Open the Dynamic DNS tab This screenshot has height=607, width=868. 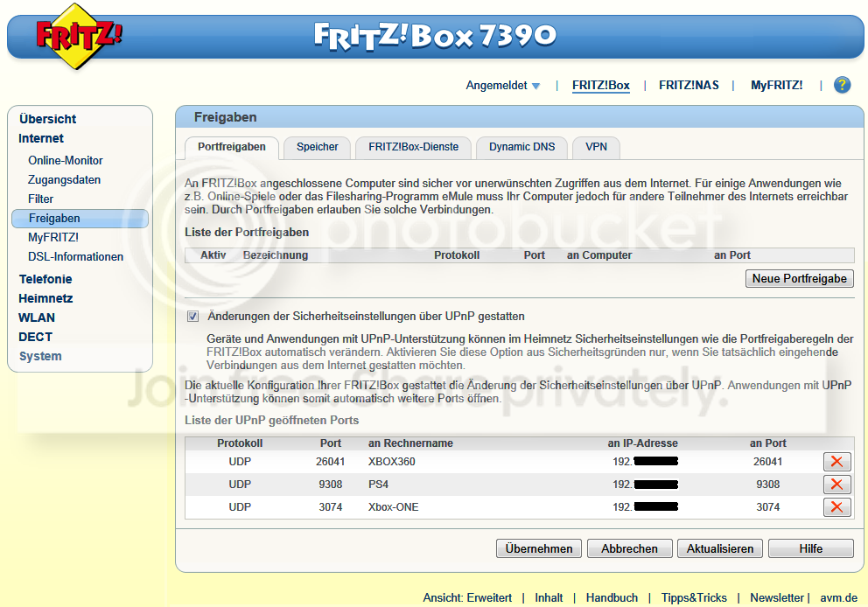coord(521,147)
